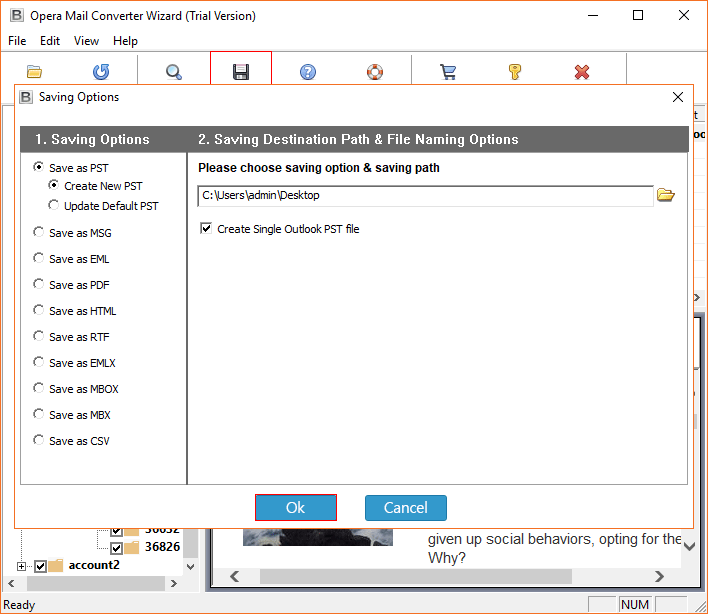Select Save as MSG format
Image resolution: width=708 pixels, height=614 pixels.
[39, 232]
